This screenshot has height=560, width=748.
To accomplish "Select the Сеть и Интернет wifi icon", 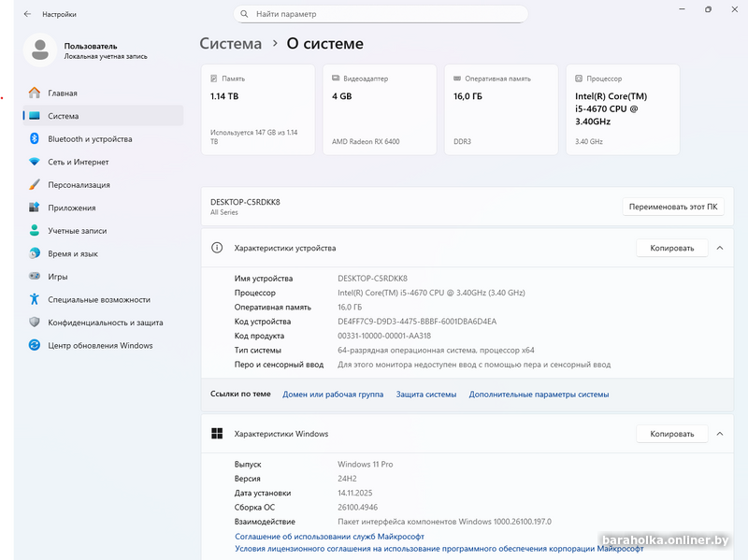I will [x=35, y=162].
